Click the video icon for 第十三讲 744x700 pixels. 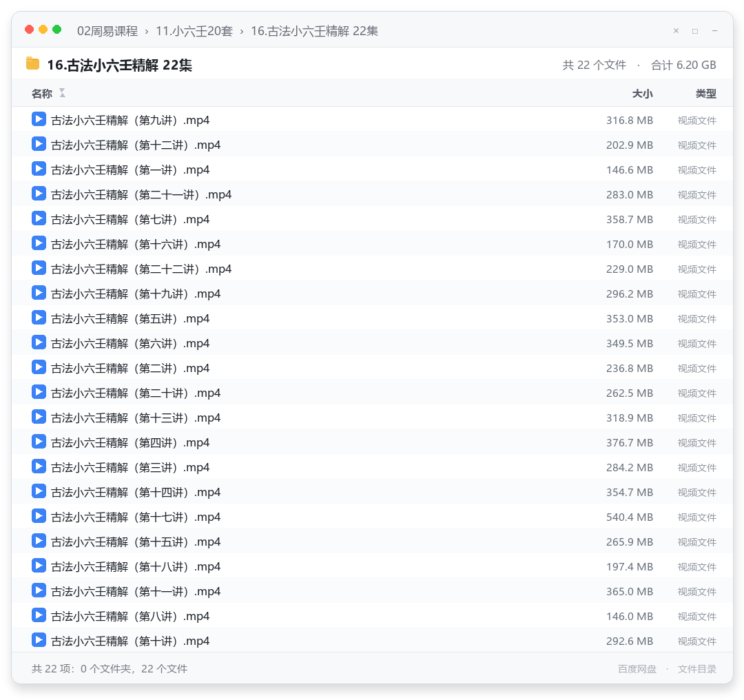tap(39, 417)
